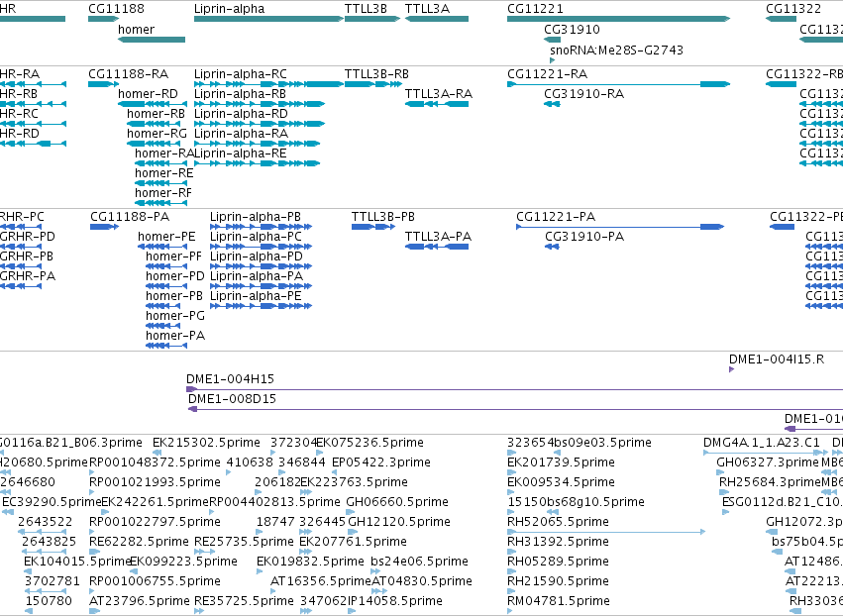Select the GRHR-PA protein label
843x616 pixels.
(x=28, y=275)
